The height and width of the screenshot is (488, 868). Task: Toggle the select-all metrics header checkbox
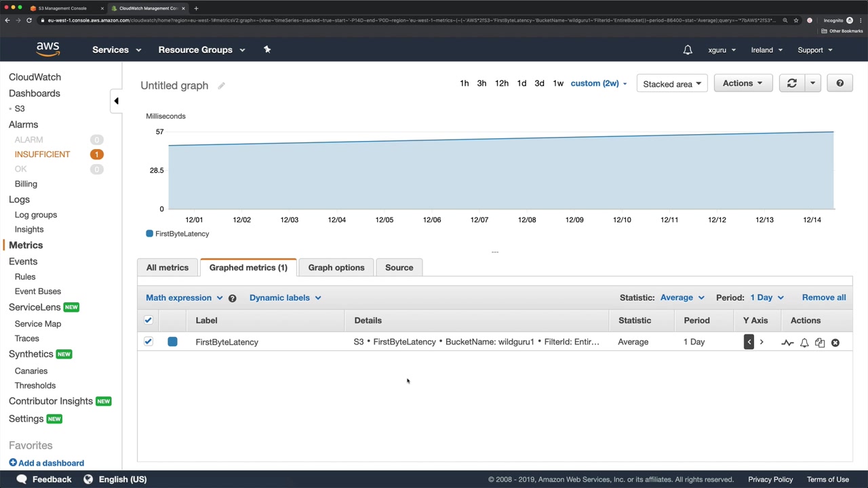[x=149, y=320]
